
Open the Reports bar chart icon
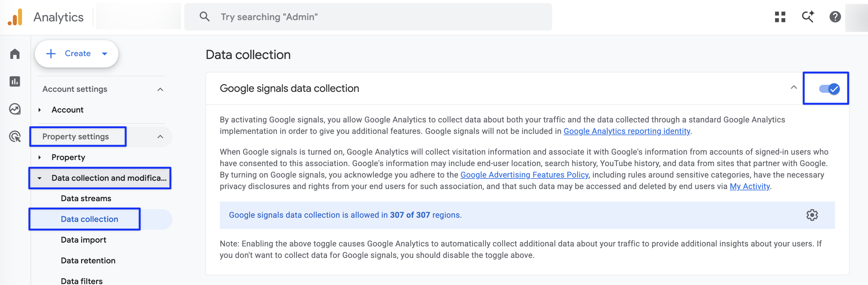pyautogui.click(x=15, y=81)
